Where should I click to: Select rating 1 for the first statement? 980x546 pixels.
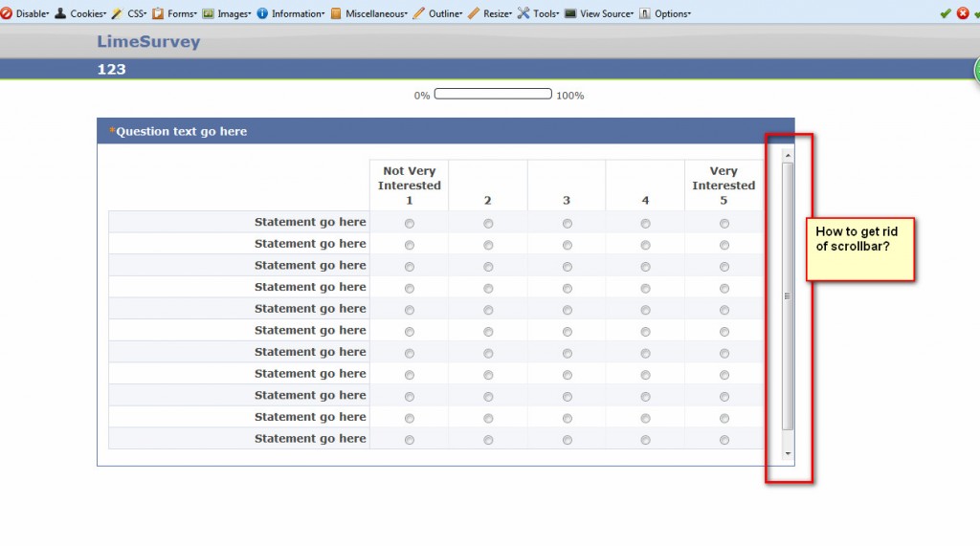click(410, 224)
